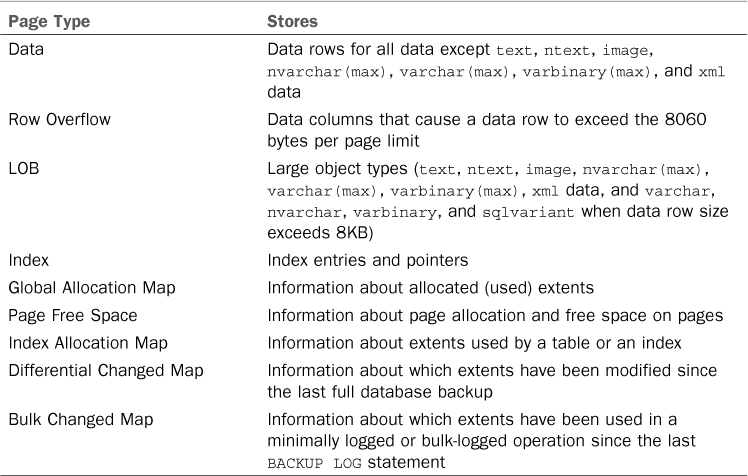Click the Index Allocation Map cell
748x476 pixels.
click(87, 343)
